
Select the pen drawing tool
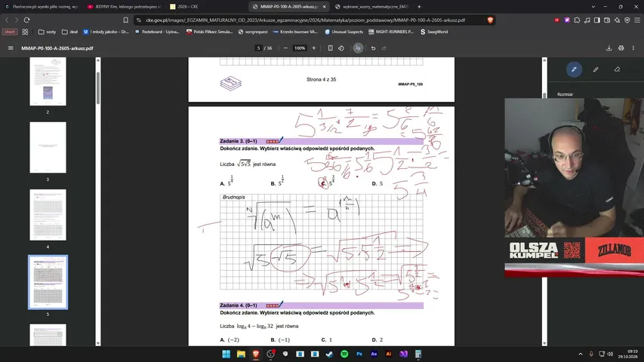[x=574, y=69]
